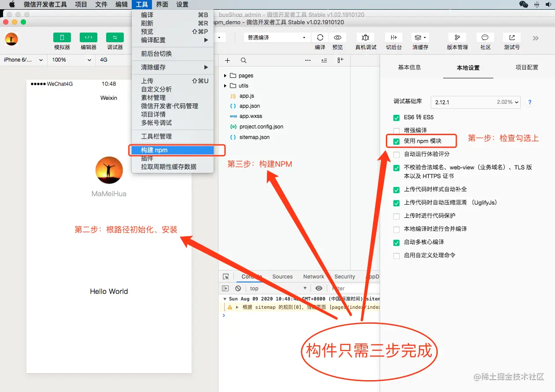Viewport: 555px width, 392px height.
Task: Open the iPhone 6 device dropdown
Action: point(23,60)
